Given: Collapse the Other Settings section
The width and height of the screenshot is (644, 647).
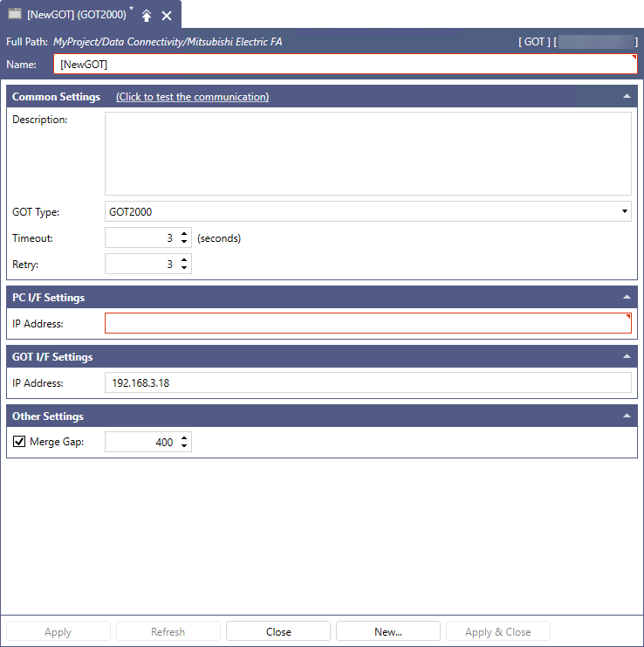Looking at the screenshot, I should pos(627,416).
